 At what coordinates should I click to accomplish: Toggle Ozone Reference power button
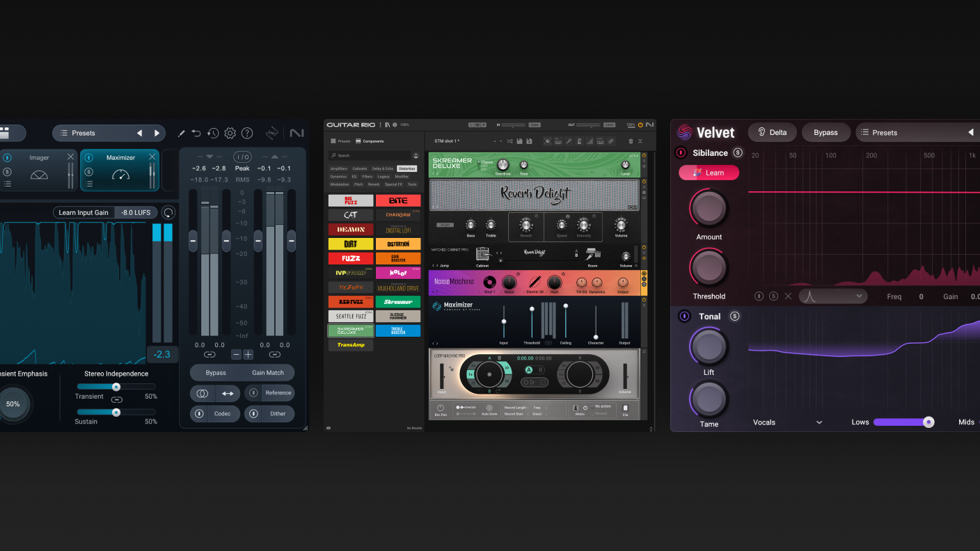(253, 393)
